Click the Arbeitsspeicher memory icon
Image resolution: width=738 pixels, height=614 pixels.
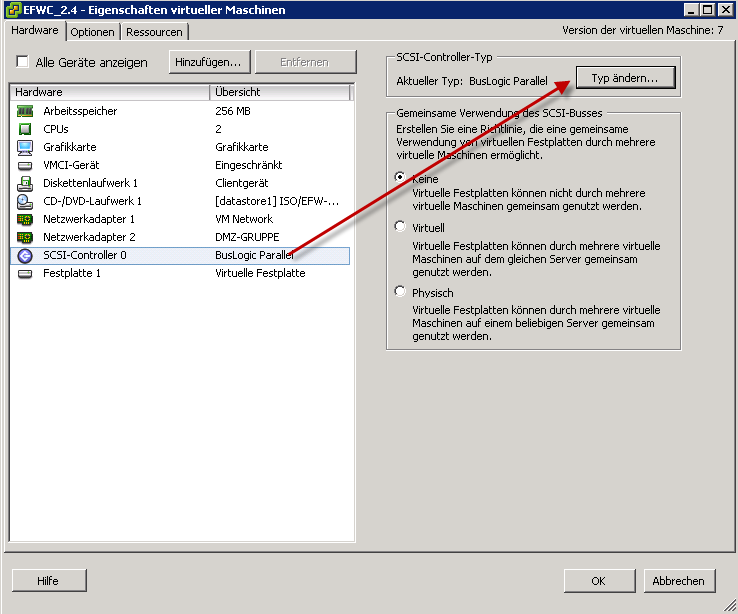pyautogui.click(x=25, y=111)
